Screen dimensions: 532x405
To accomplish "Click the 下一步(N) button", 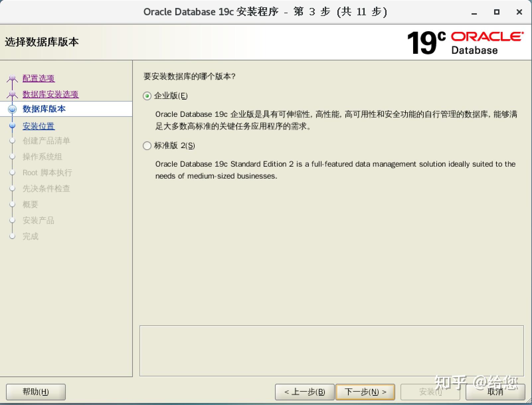I will (365, 392).
